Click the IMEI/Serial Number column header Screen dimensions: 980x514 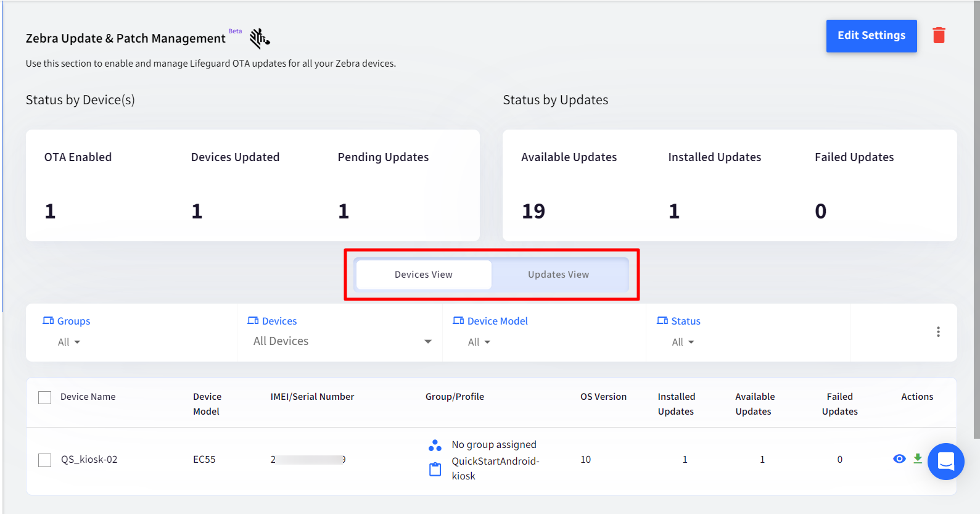pyautogui.click(x=312, y=397)
